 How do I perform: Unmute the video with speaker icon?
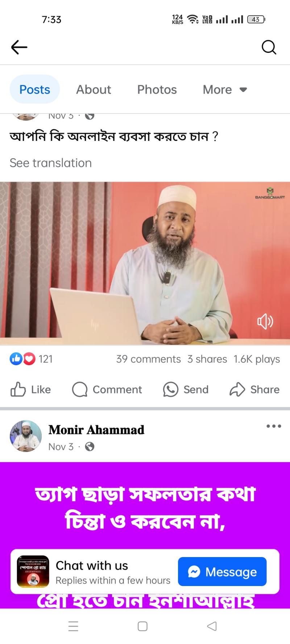point(265,321)
